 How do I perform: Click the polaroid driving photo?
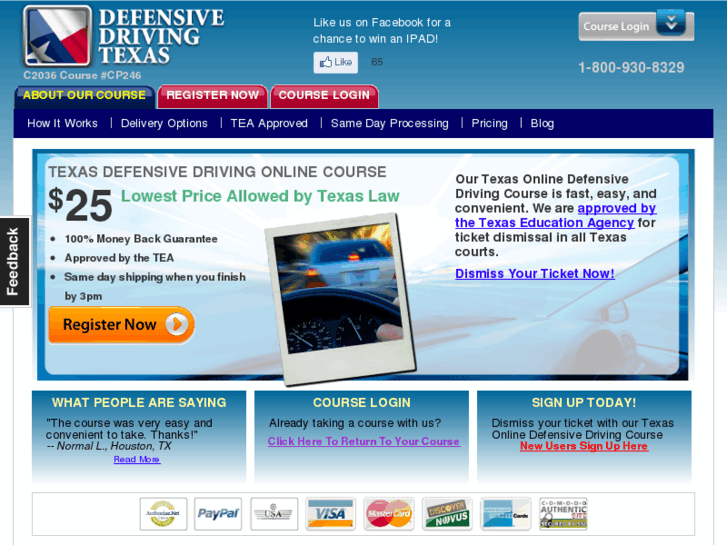tap(341, 299)
